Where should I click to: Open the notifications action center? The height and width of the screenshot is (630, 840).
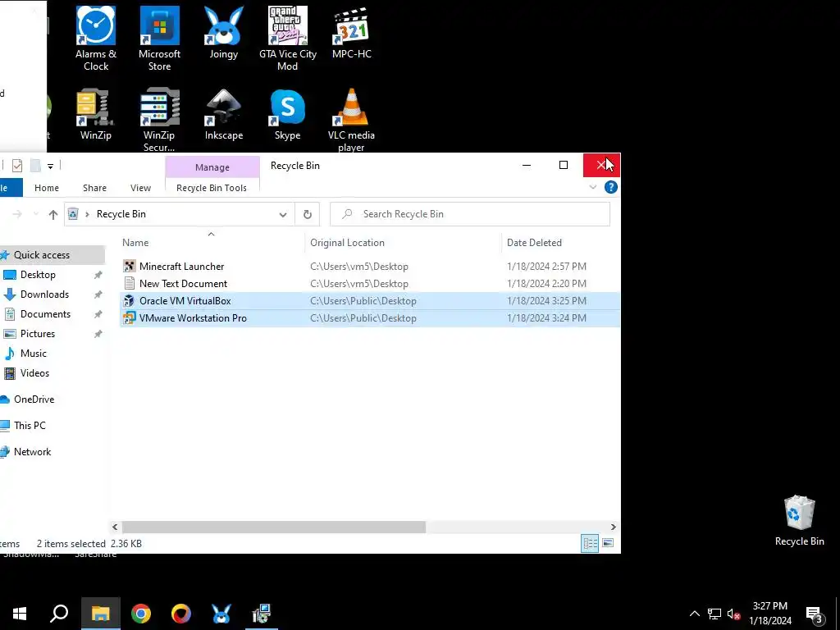(815, 615)
